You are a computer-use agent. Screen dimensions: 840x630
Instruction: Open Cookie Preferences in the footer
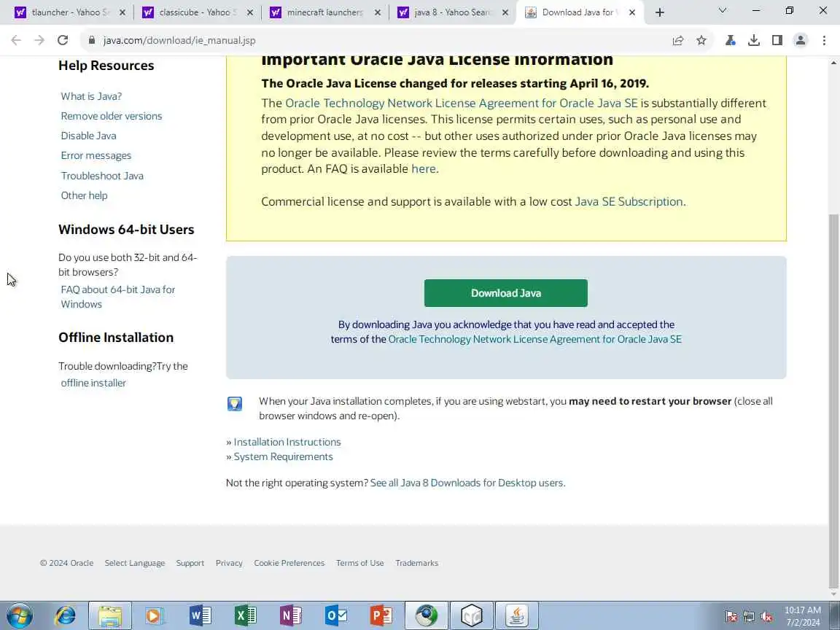(289, 563)
